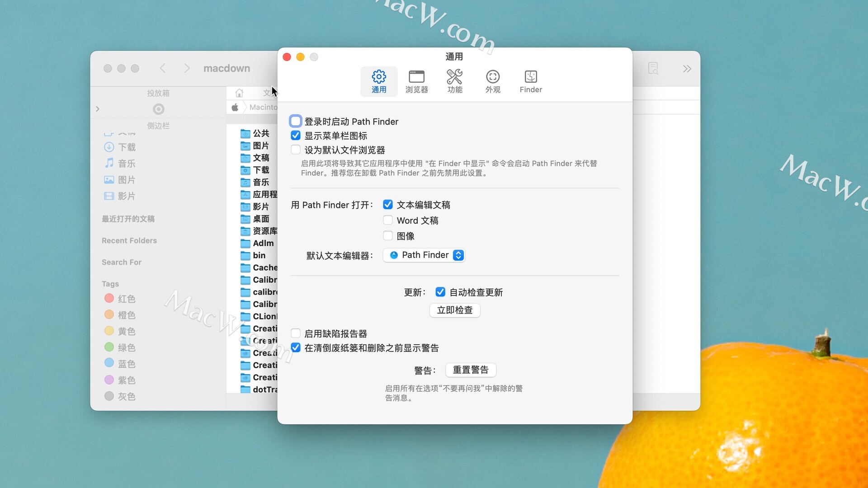The height and width of the screenshot is (488, 868).
Task: Click the Apple icon in the path bar
Action: pos(235,107)
